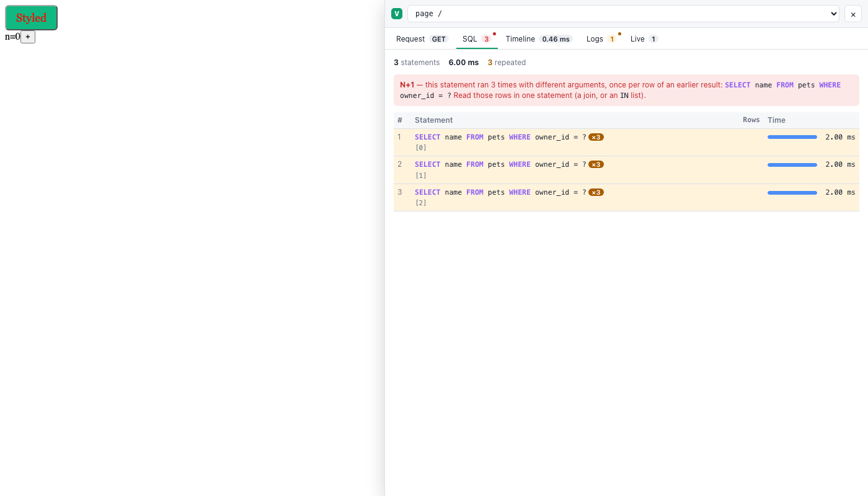The height and width of the screenshot is (496, 868).
Task: Select SQL statement row with argument [1]
Action: click(x=626, y=170)
